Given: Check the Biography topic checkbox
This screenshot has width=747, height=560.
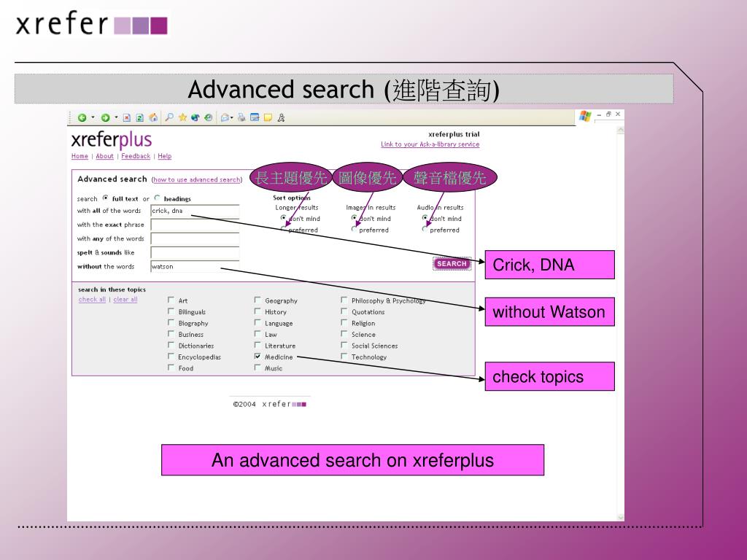Looking at the screenshot, I should pos(171,322).
